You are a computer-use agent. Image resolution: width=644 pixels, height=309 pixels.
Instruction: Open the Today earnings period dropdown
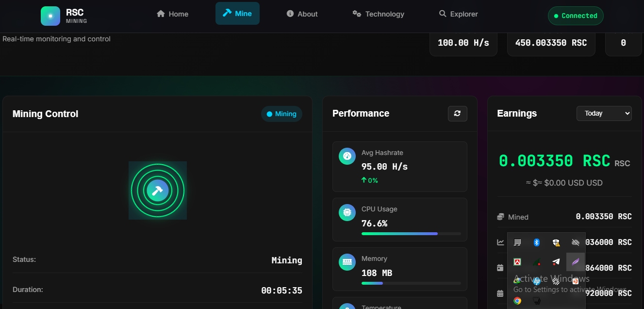[604, 113]
